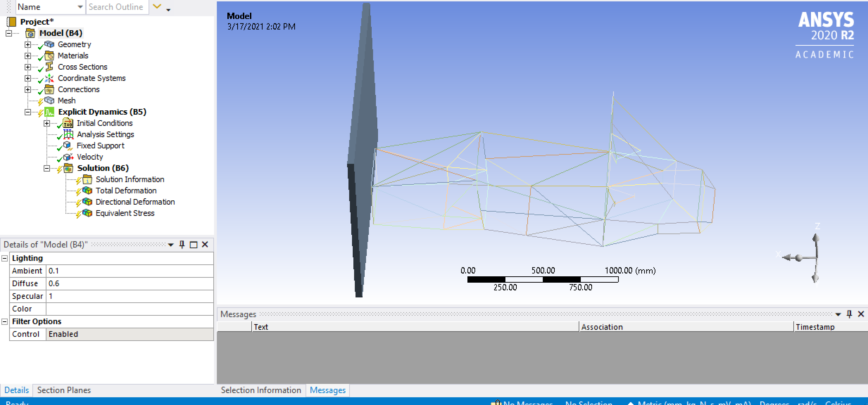Click the Search Outline input box
Image resolution: width=868 pixels, height=405 pixels.
click(117, 7)
